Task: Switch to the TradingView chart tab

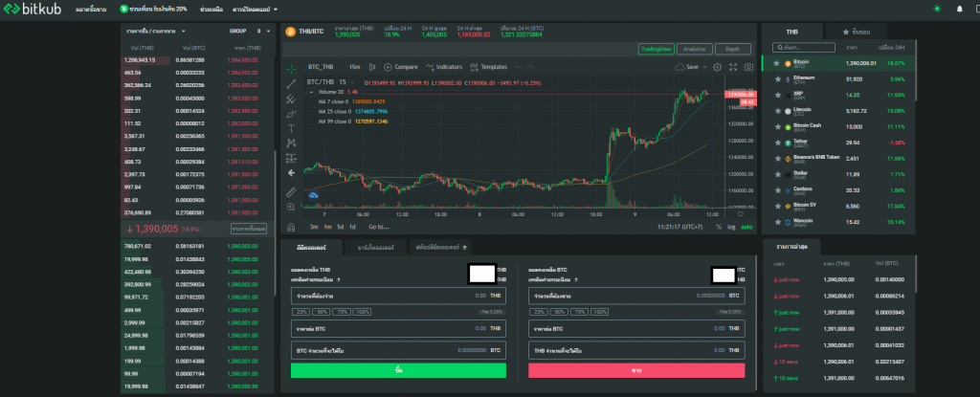Action: point(656,49)
